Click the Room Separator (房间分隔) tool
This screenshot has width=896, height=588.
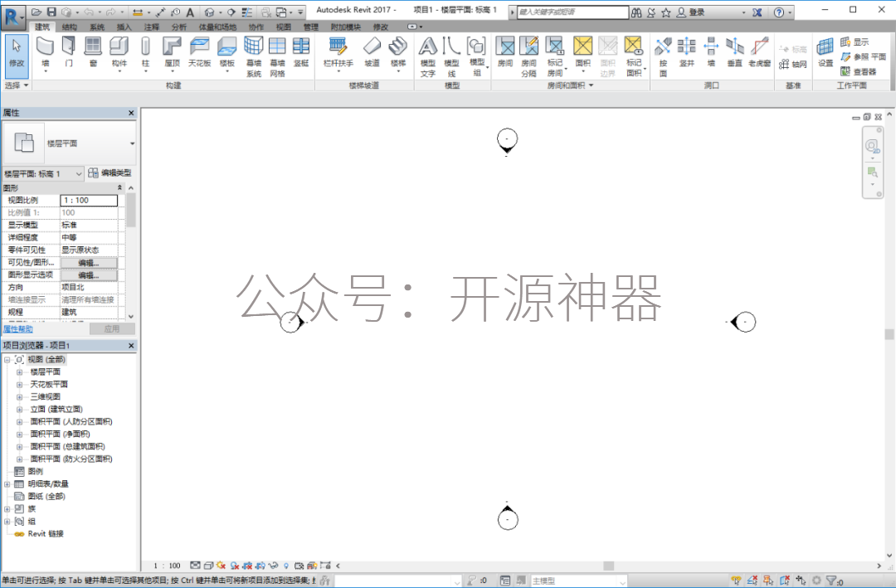(528, 56)
